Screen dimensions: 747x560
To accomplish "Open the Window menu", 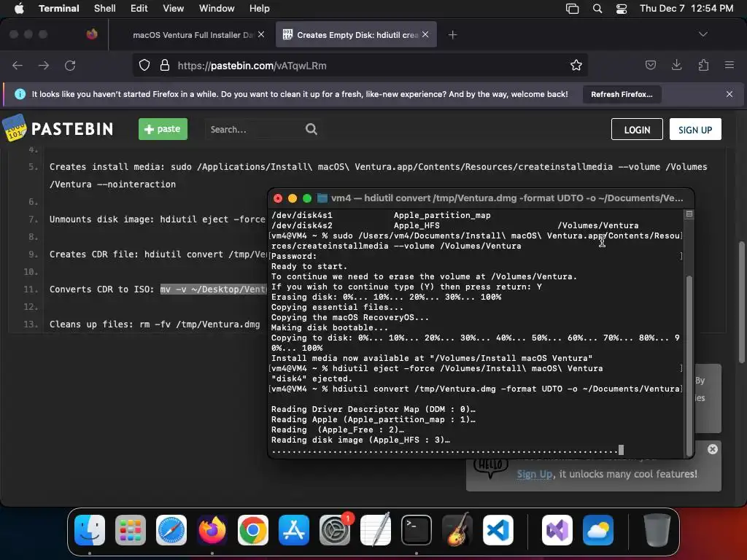I will (x=217, y=8).
